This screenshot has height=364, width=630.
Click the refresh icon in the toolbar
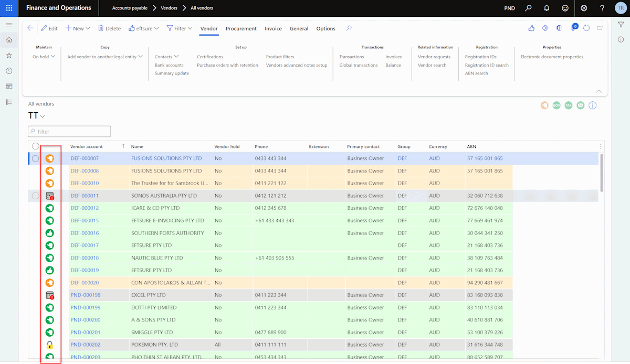click(x=586, y=28)
